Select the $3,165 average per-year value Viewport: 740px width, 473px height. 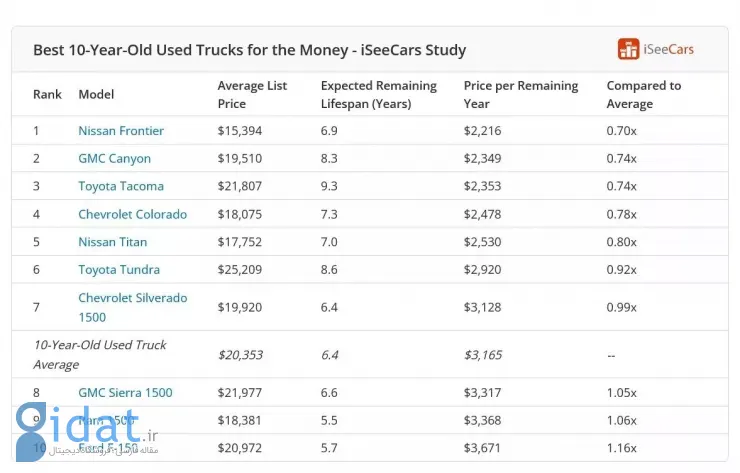click(x=483, y=355)
